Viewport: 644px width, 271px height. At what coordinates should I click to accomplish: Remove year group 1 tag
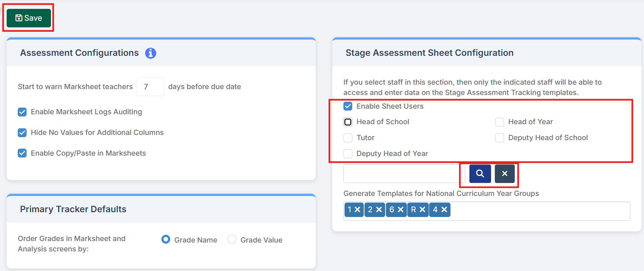click(357, 210)
